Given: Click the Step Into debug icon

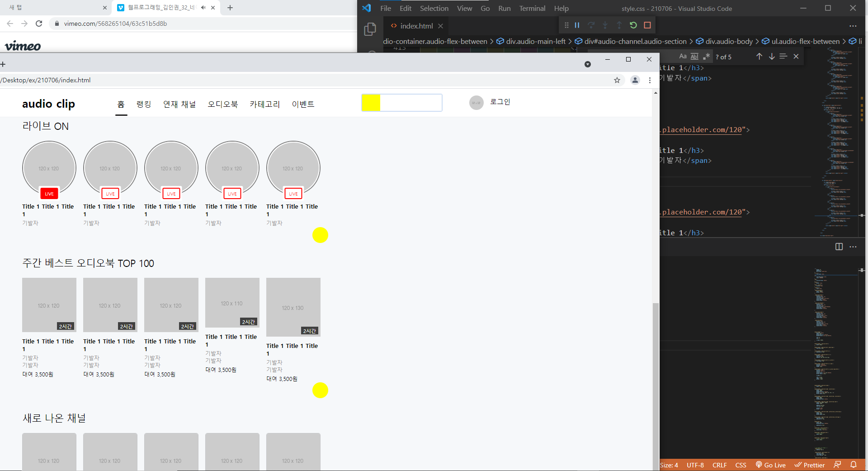Looking at the screenshot, I should pyautogui.click(x=605, y=25).
